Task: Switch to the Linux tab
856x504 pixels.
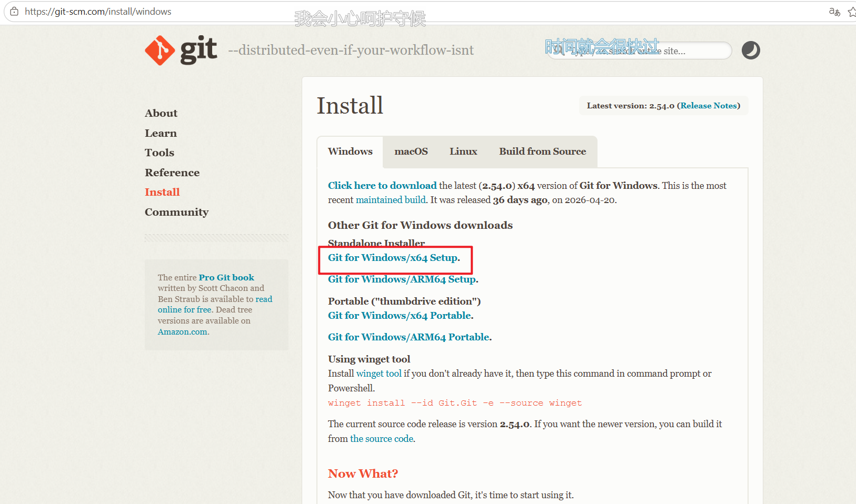Action: click(463, 152)
